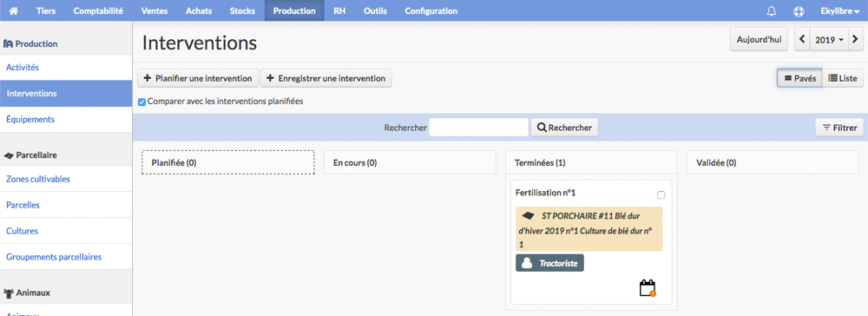The width and height of the screenshot is (868, 316).
Task: Collapse the Animaux sidebar section
Action: [x=66, y=293]
